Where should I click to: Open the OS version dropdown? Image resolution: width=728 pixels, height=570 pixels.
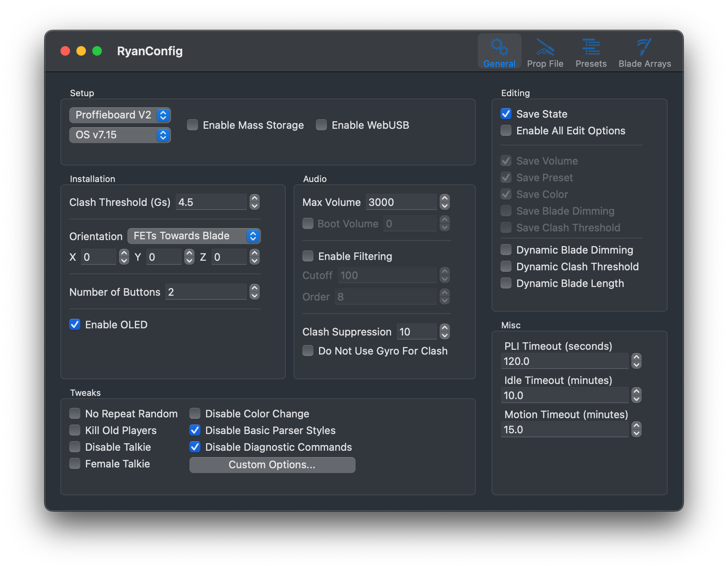tap(120, 135)
